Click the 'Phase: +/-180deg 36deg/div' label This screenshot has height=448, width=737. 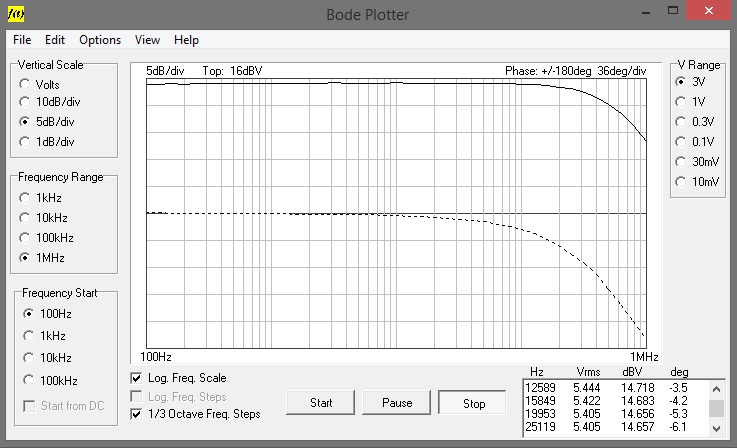(x=575, y=71)
